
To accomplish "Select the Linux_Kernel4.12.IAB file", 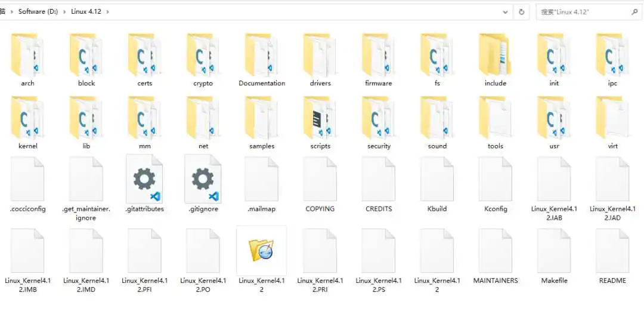I will 553,188.
